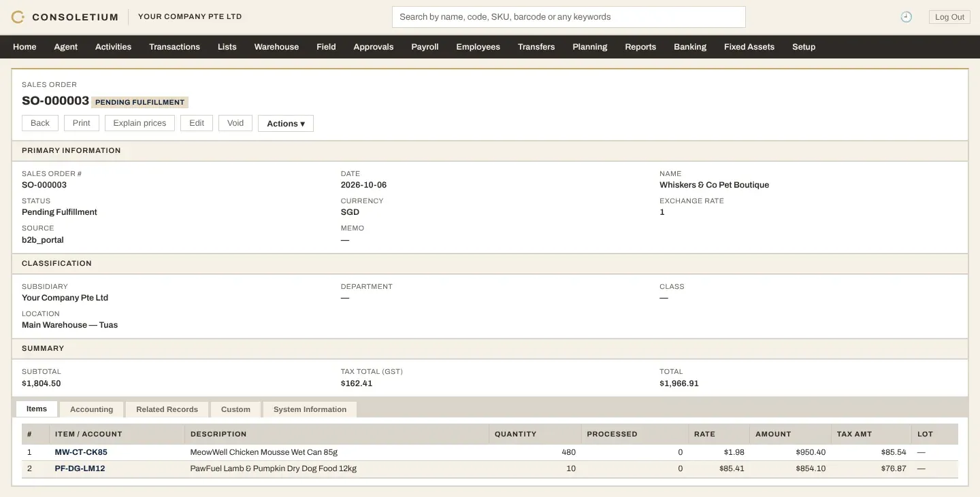The image size is (980, 497).
Task: Click the MeowWell Chicken Mousse description
Action: click(264, 452)
